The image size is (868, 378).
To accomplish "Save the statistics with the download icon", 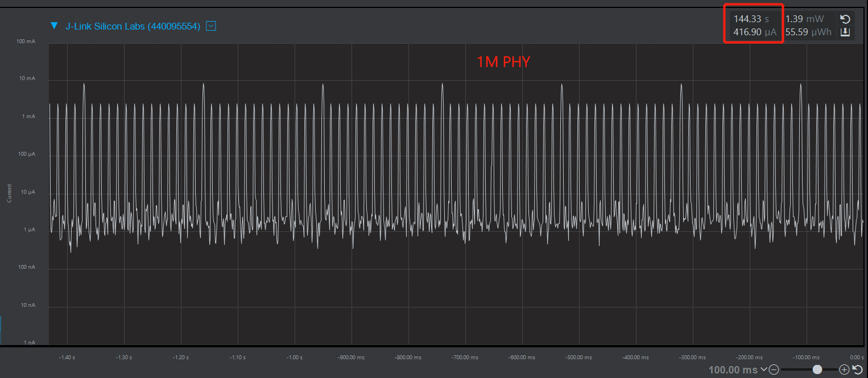I will click(845, 32).
